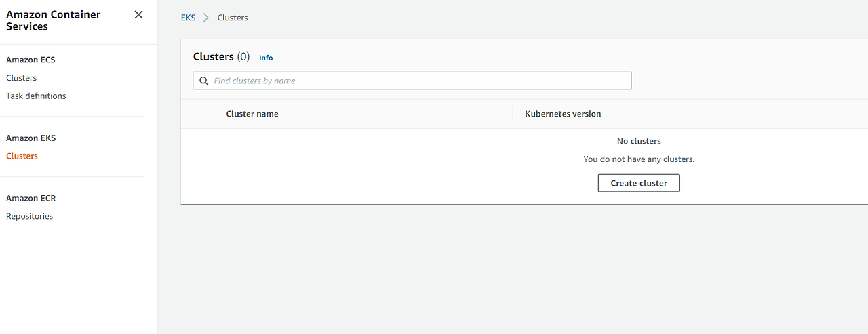
Task: Sort by Cluster name column header
Action: click(x=252, y=114)
